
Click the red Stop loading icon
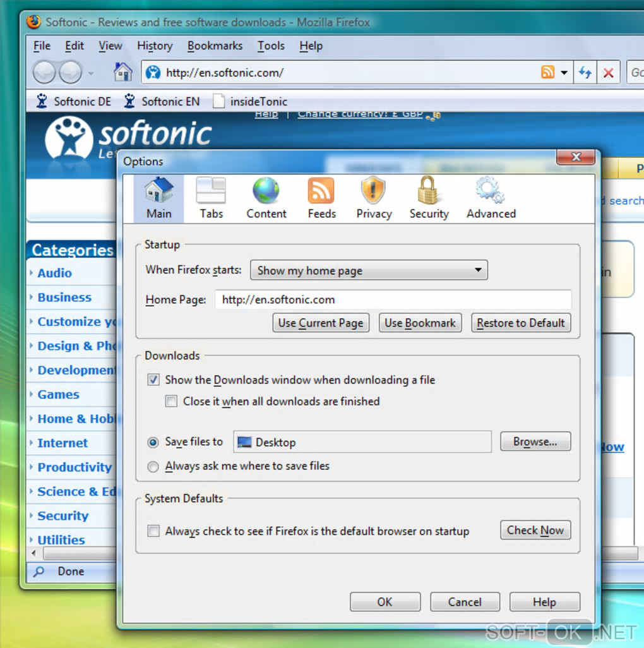pyautogui.click(x=608, y=73)
